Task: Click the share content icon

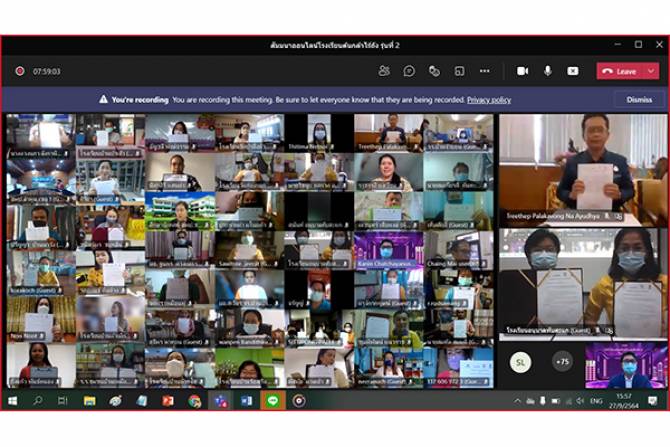Action: tap(573, 71)
